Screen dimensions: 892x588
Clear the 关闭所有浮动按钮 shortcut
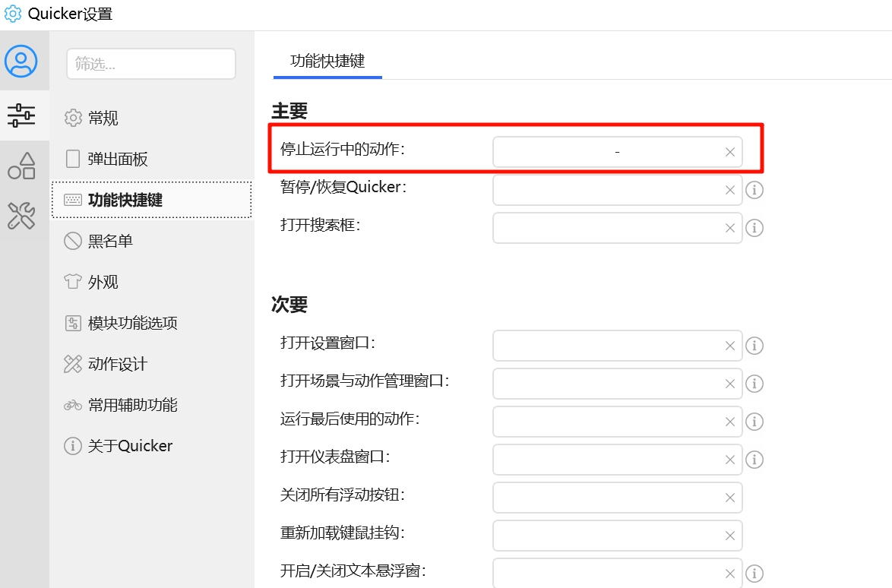coord(730,498)
